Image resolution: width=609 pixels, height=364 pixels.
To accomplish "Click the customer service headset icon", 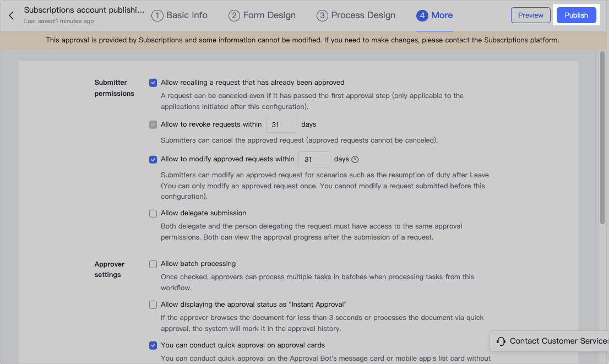I will [501, 341].
